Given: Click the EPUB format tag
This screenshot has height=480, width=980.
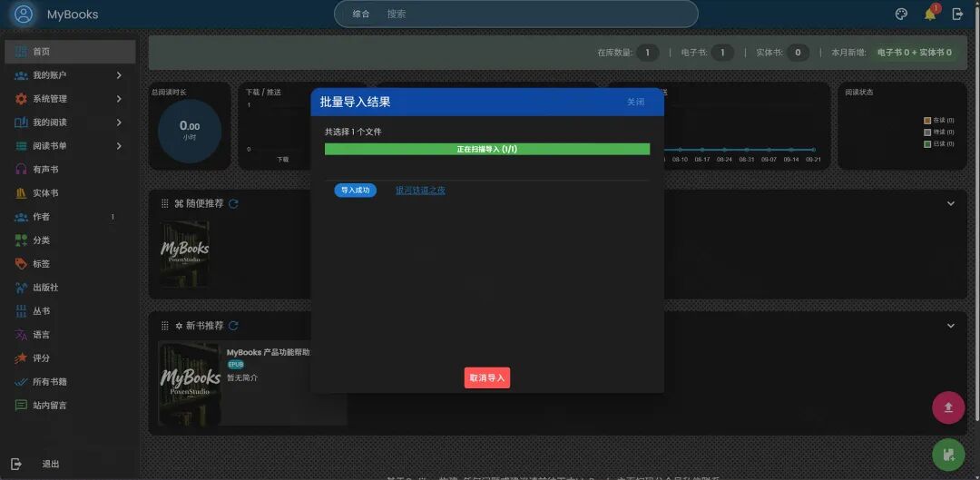Looking at the screenshot, I should [x=236, y=365].
